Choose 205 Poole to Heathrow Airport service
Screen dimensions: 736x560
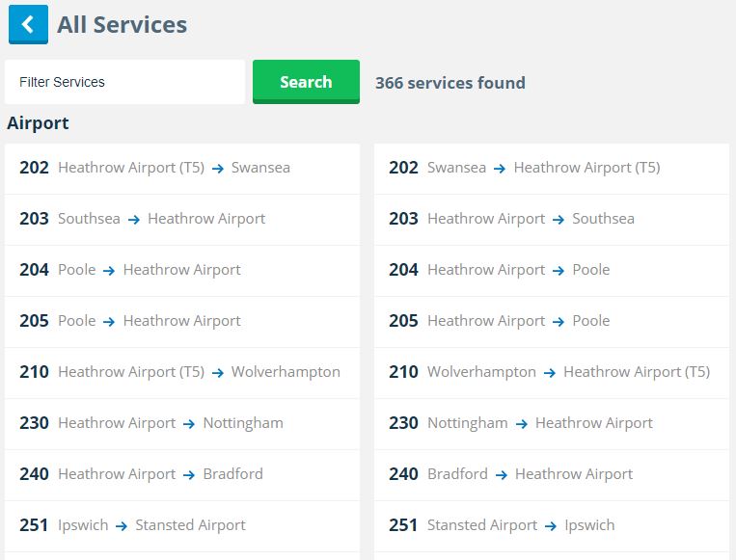tap(181, 321)
